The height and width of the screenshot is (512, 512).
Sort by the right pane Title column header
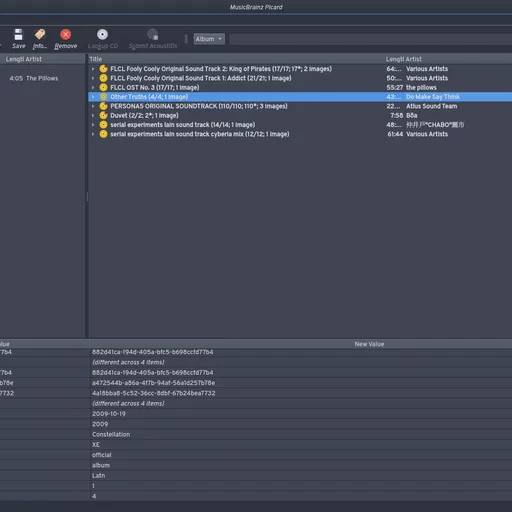point(96,59)
